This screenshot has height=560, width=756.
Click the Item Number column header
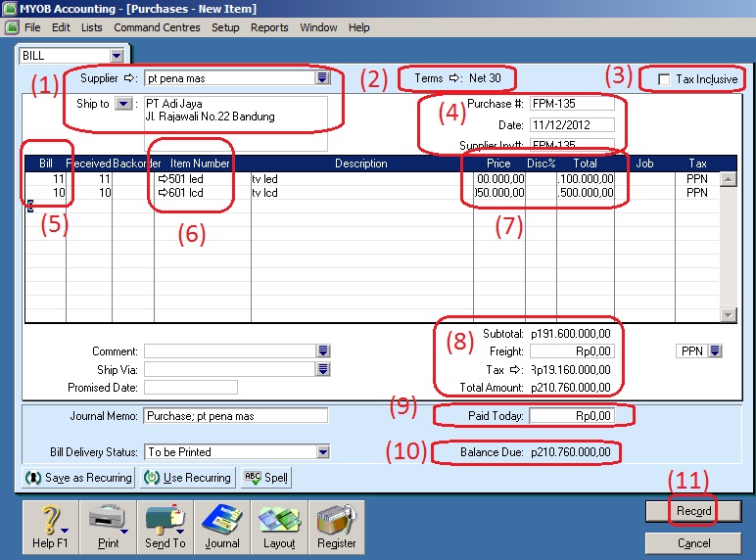[x=200, y=163]
